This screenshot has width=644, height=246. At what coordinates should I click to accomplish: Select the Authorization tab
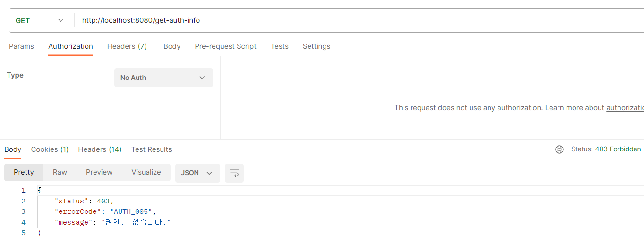[70, 46]
